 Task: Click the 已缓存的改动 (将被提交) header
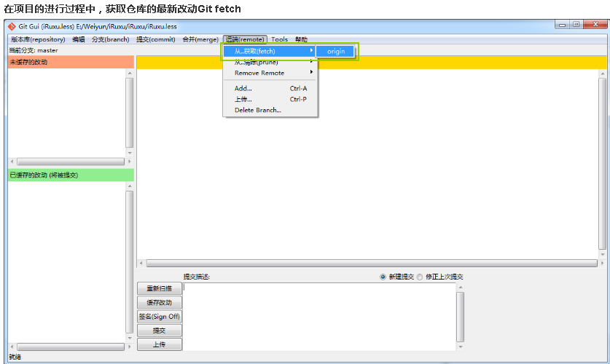(x=71, y=175)
